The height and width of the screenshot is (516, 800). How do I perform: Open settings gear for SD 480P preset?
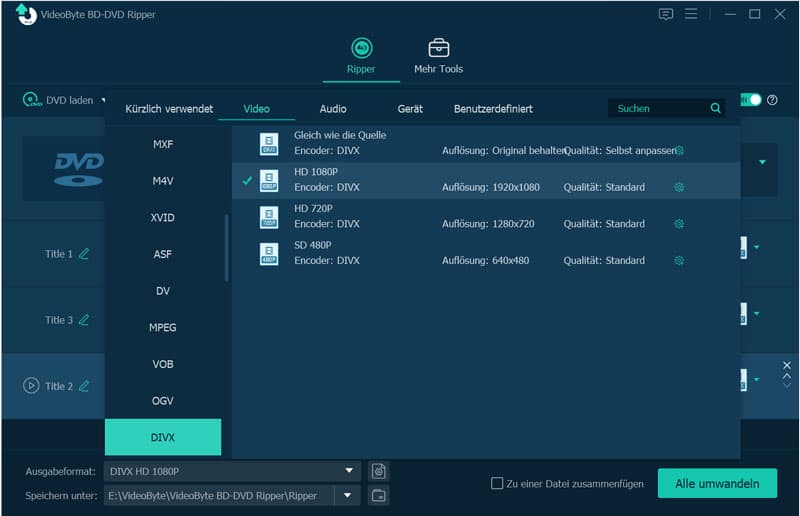pyautogui.click(x=679, y=261)
